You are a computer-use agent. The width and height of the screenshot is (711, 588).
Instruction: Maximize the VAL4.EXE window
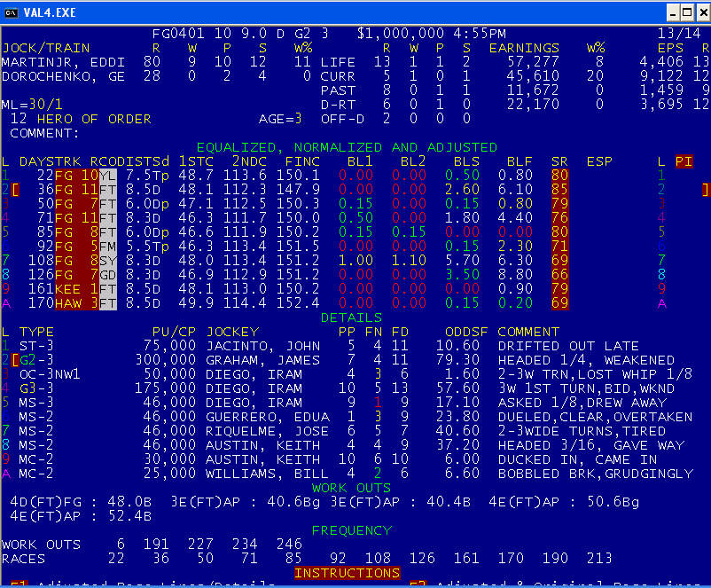tap(687, 12)
